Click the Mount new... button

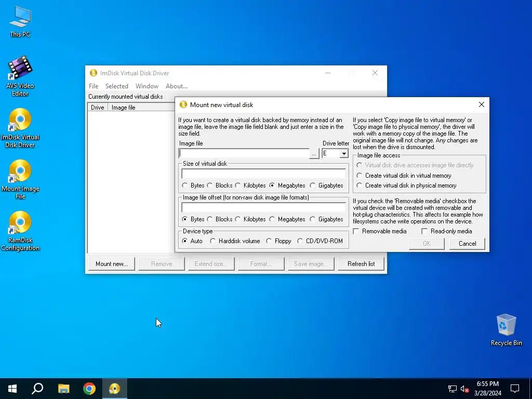112,263
